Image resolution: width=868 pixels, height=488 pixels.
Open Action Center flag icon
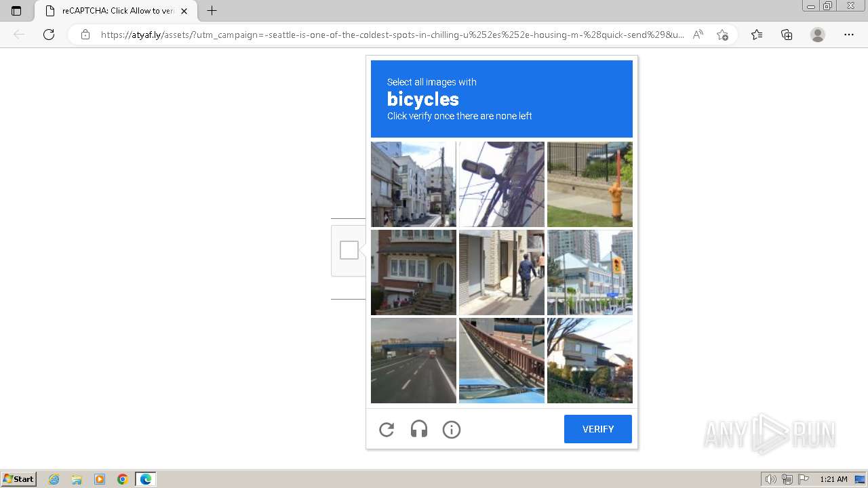(x=804, y=479)
